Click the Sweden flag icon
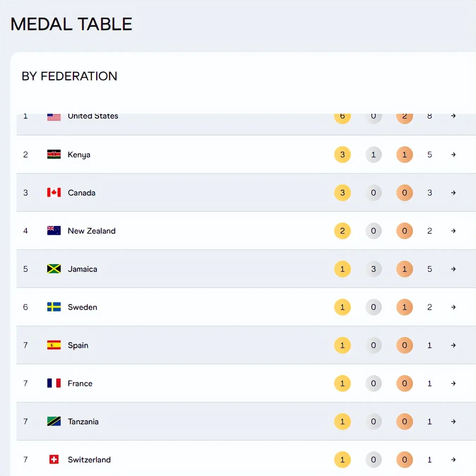 [x=54, y=307]
